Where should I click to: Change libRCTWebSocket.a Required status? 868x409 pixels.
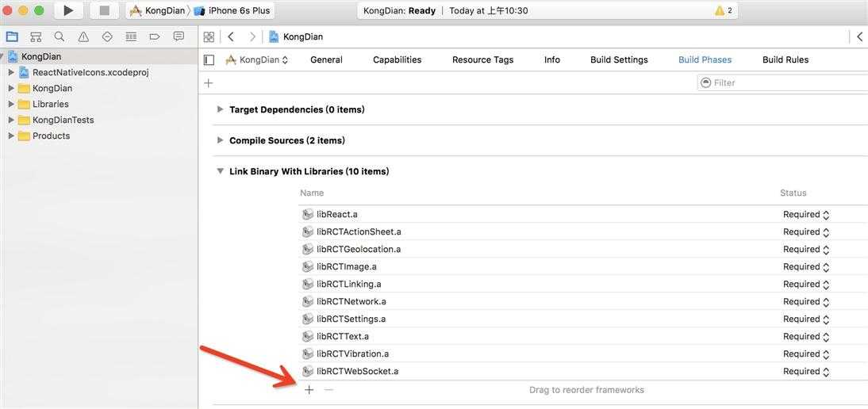[x=806, y=372]
